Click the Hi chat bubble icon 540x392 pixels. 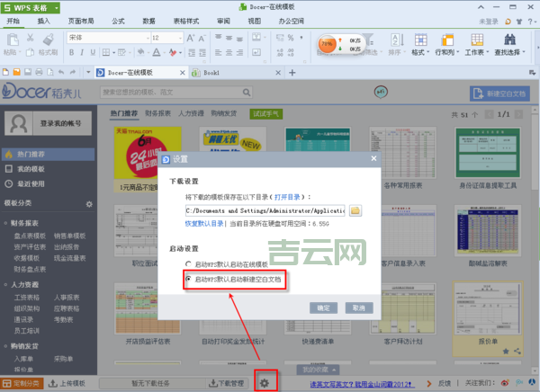[381, 92]
